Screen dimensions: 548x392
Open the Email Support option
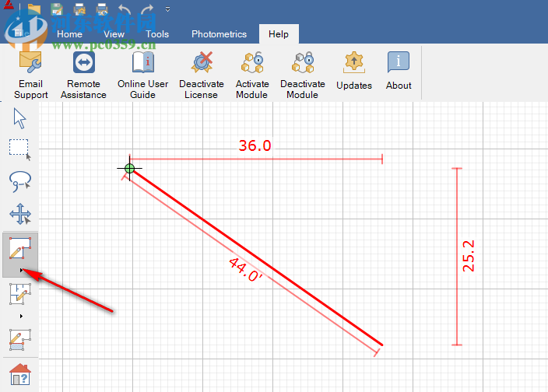(31, 75)
